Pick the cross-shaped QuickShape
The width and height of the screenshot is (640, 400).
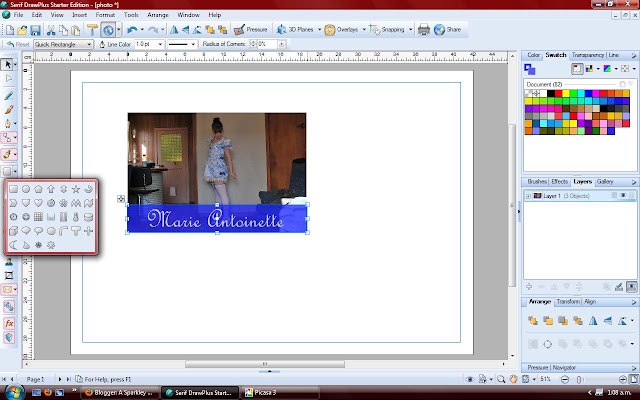tap(88, 231)
